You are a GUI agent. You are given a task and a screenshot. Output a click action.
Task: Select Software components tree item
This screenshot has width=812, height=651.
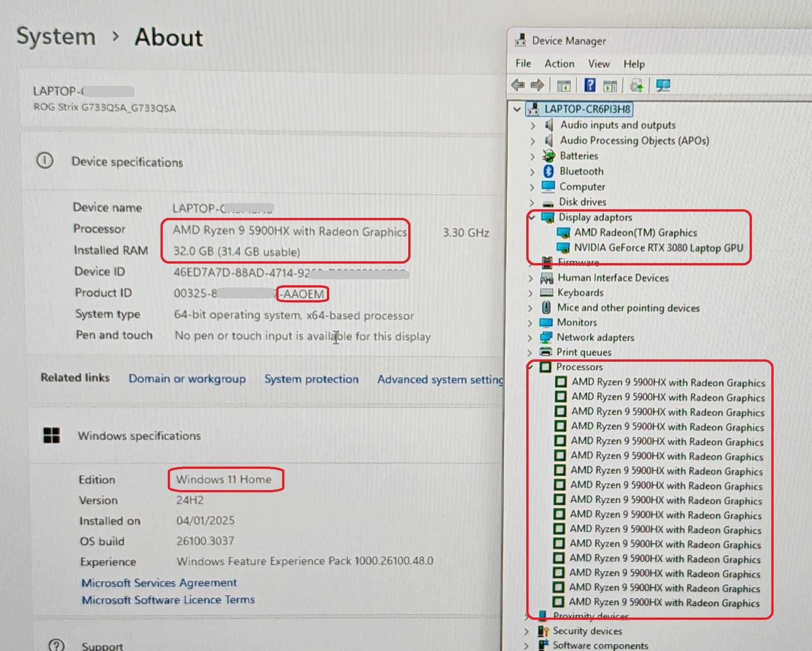(600, 645)
